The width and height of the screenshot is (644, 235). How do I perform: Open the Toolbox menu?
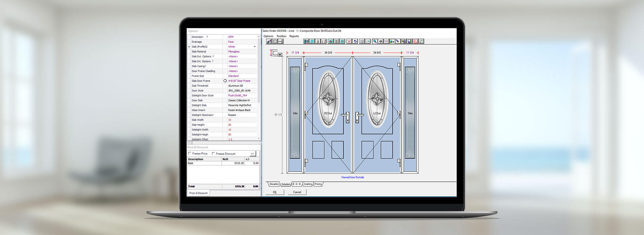[x=281, y=36]
